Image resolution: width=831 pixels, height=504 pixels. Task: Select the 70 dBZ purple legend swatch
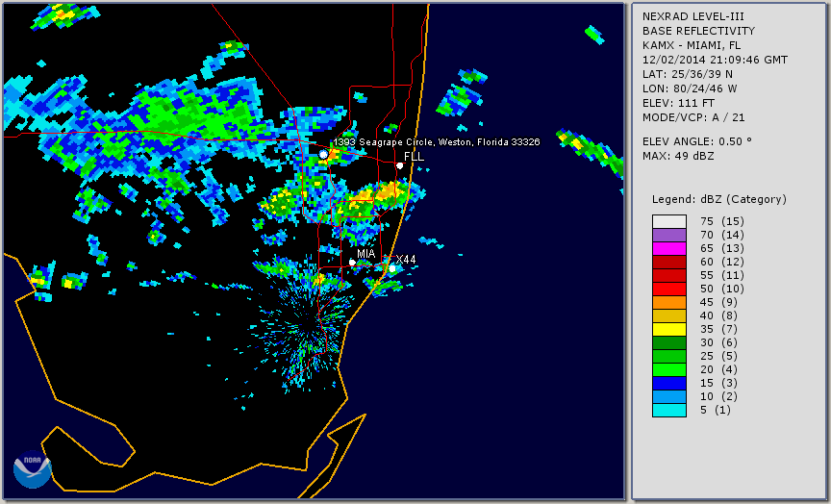click(669, 235)
